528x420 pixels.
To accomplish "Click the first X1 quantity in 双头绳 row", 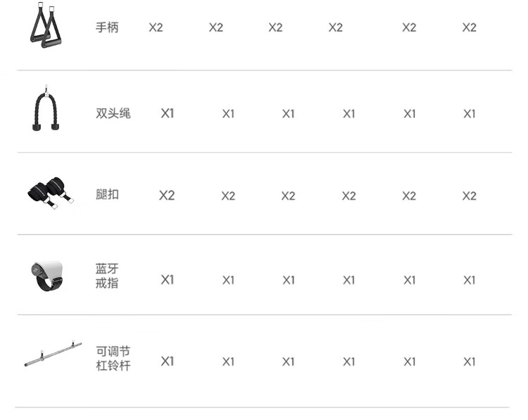I will pos(167,113).
